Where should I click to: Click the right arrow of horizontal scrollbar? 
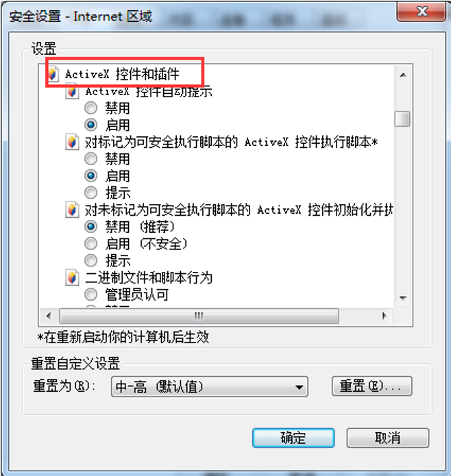[385, 316]
